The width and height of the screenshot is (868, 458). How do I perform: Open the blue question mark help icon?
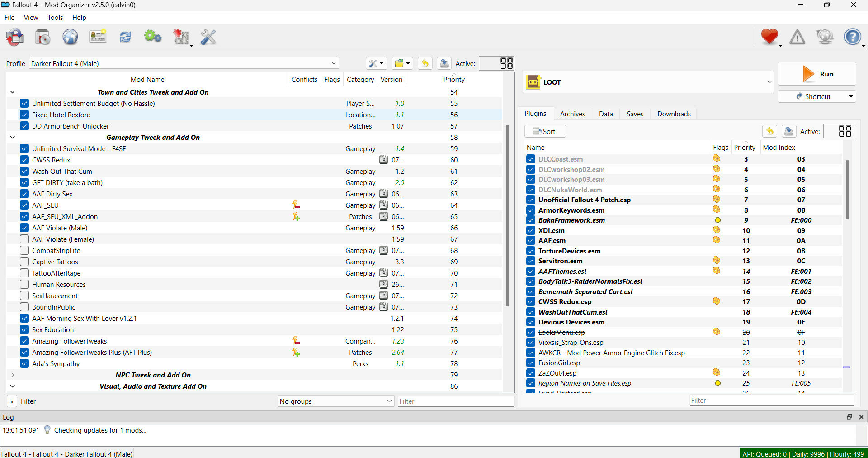click(853, 37)
